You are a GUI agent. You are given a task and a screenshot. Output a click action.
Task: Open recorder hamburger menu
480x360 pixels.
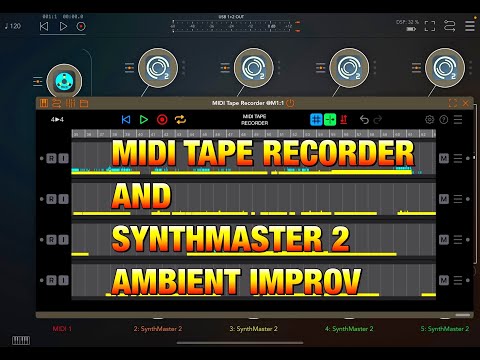tap(458, 120)
